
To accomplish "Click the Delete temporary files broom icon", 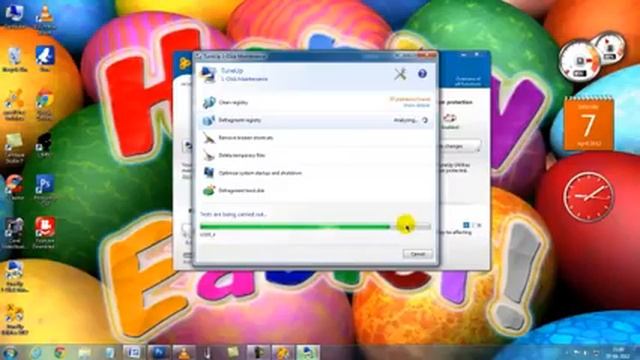I will pyautogui.click(x=209, y=155).
